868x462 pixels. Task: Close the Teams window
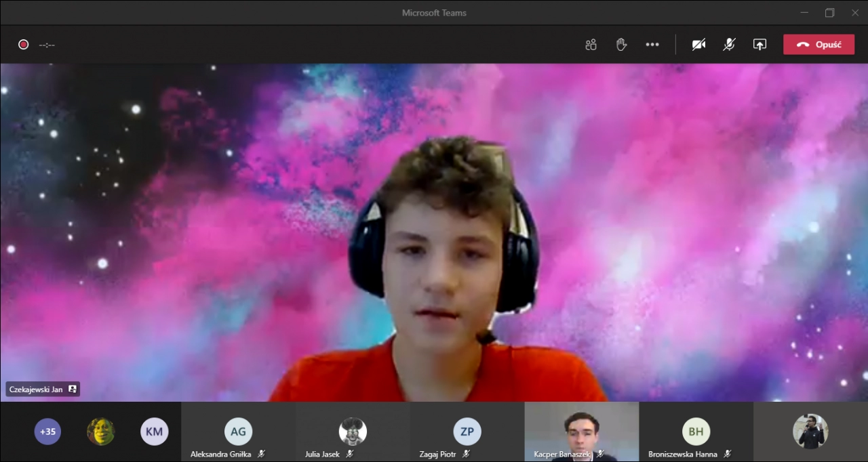[854, 12]
